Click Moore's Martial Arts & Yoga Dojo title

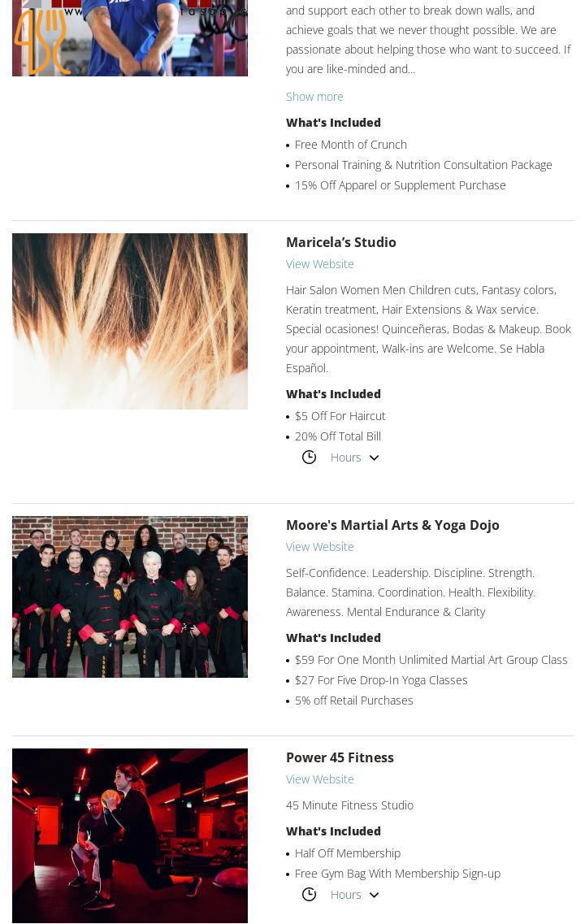tap(392, 525)
